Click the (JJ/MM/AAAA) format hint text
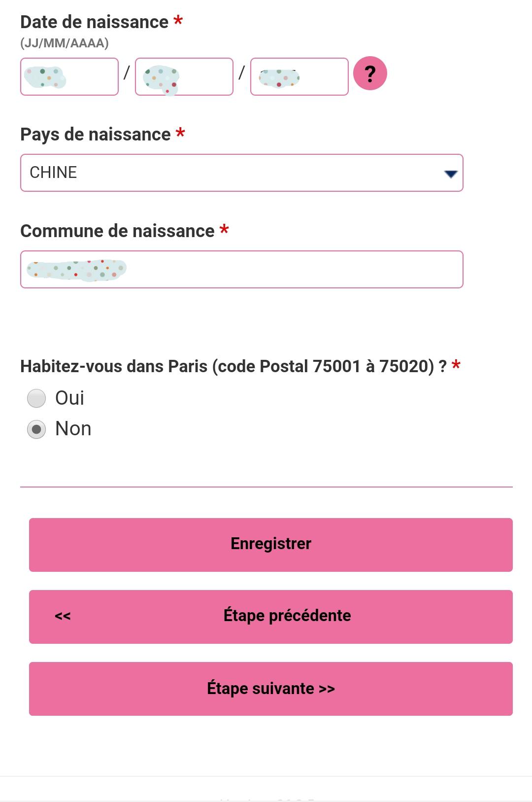 point(65,43)
